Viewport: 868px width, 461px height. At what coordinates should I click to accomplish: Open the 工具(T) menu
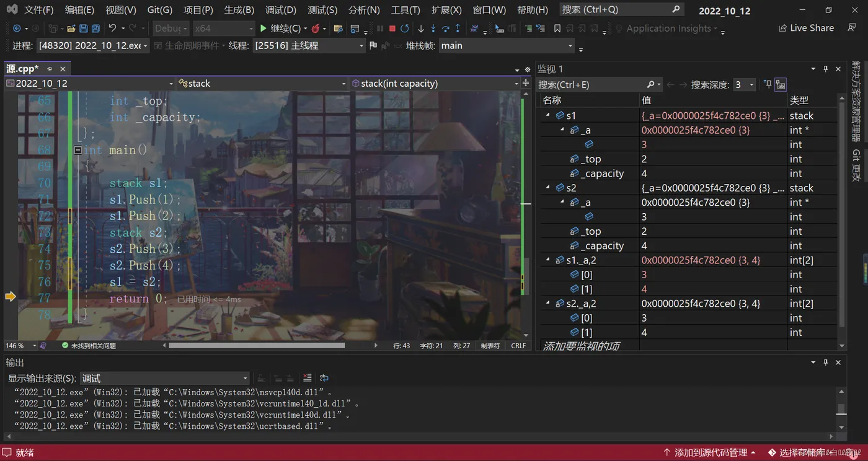[405, 10]
